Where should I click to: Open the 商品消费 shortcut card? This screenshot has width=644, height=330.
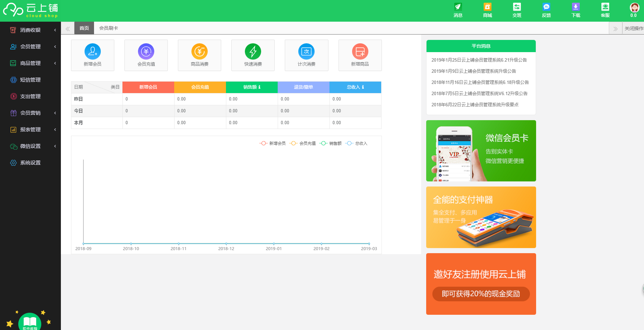point(200,55)
